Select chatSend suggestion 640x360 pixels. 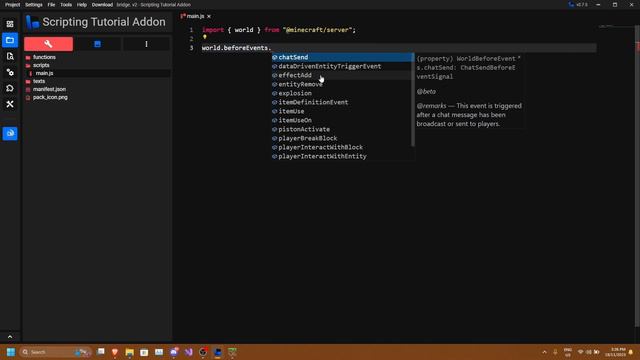click(x=342, y=57)
